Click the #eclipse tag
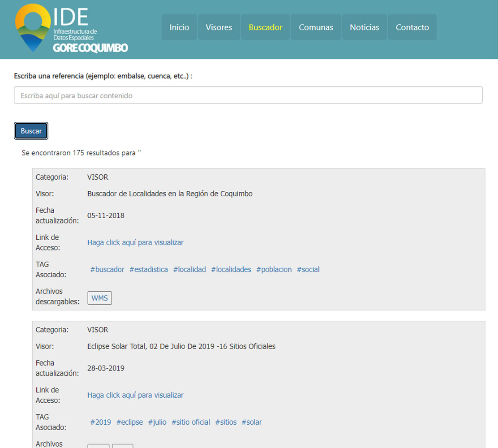Screen dimensions: 498x448 coord(129,422)
